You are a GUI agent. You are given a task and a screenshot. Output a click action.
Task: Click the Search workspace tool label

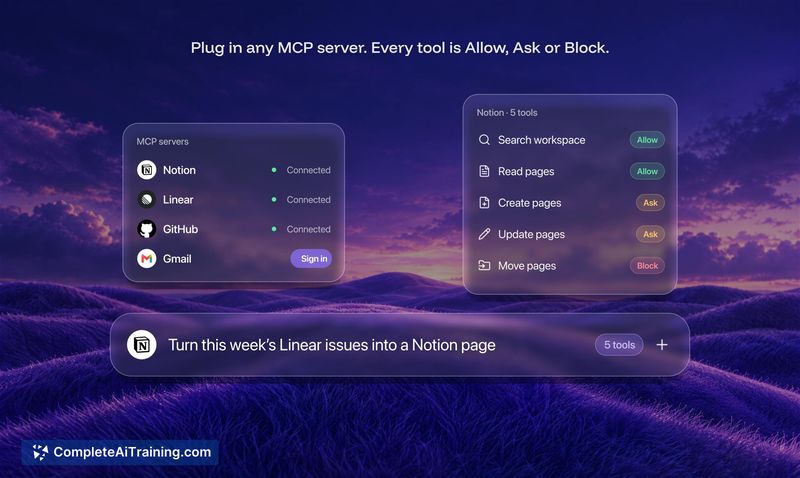(x=541, y=140)
